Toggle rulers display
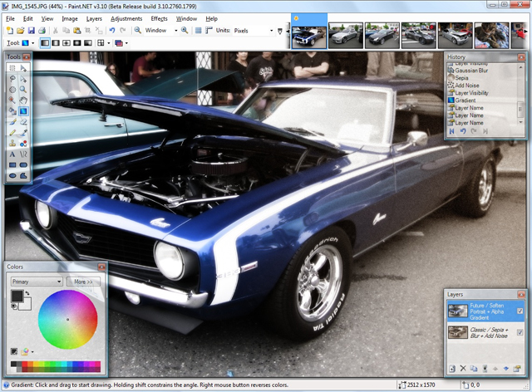 [x=209, y=31]
